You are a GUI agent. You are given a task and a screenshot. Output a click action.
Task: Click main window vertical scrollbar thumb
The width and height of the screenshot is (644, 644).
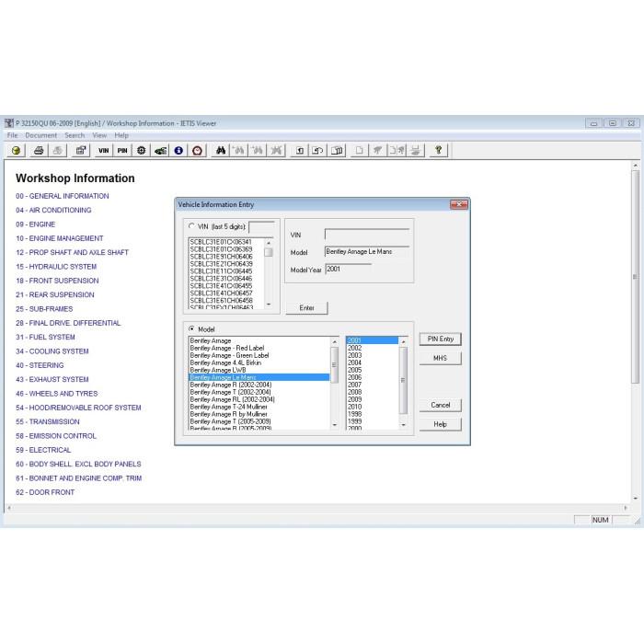click(x=635, y=277)
